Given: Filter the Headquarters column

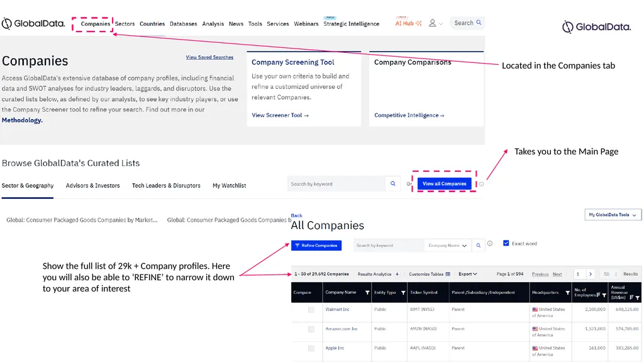Looking at the screenshot, I should [568, 293].
